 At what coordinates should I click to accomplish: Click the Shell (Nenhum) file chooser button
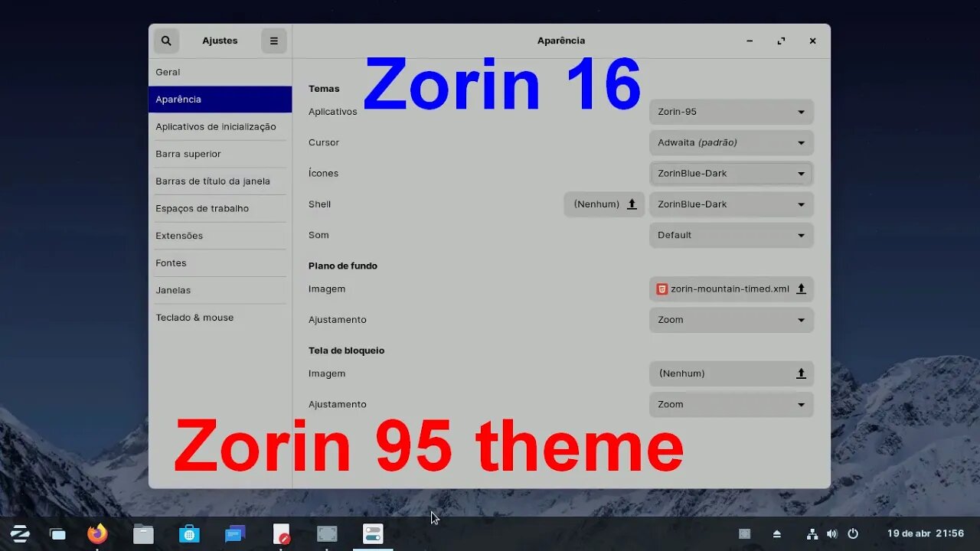click(604, 204)
